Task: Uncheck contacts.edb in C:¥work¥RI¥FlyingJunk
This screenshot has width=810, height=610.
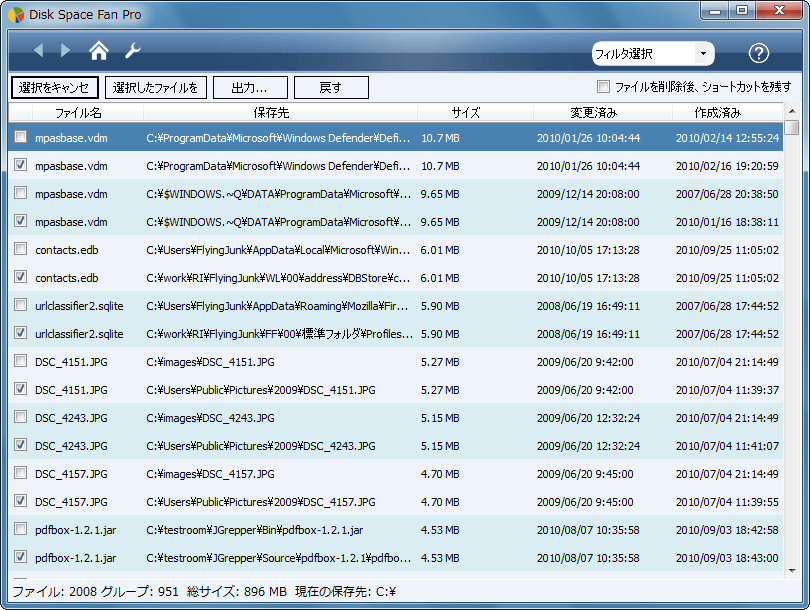Action: pyautogui.click(x=21, y=276)
